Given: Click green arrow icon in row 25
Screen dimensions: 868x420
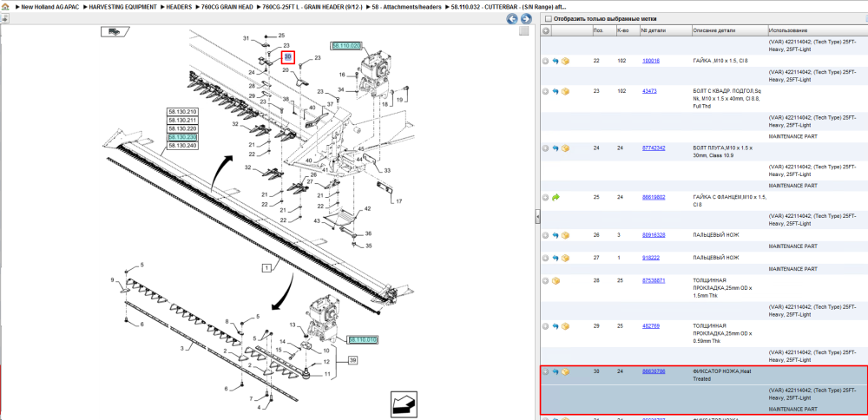Looking at the screenshot, I should tap(556, 198).
